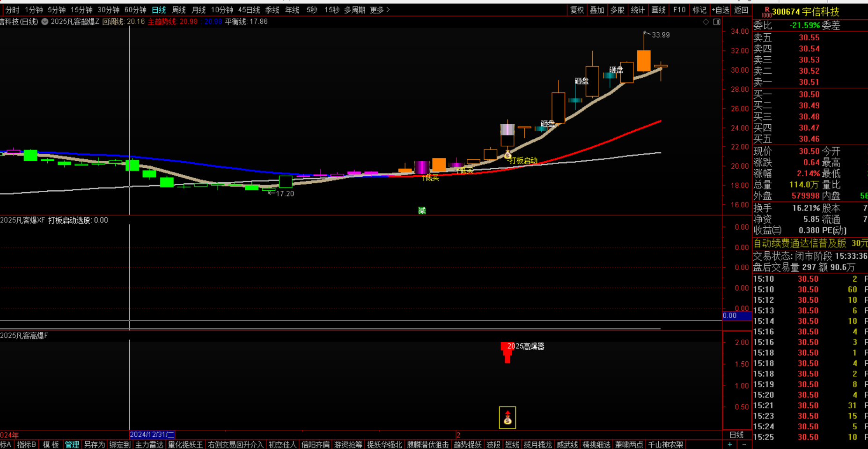868x449 pixels.
Task: Open the indicator dropdown beside 宇信科技(日线)
Action: tap(45, 22)
